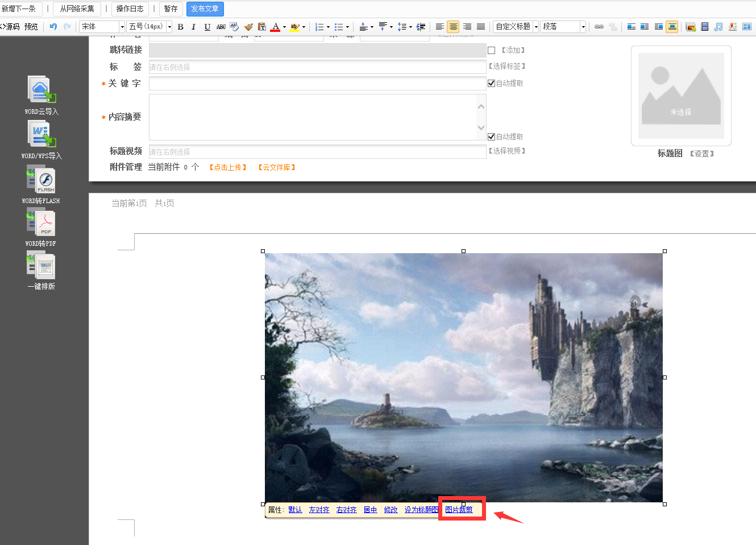Screen dimensions: 756x545
Task: Toggle underline formatting
Action: click(x=207, y=27)
